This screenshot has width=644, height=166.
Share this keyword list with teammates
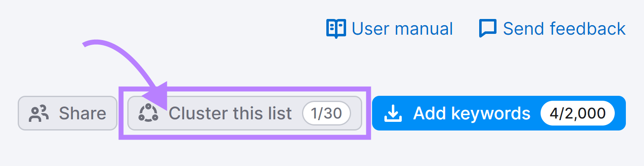[x=68, y=113]
